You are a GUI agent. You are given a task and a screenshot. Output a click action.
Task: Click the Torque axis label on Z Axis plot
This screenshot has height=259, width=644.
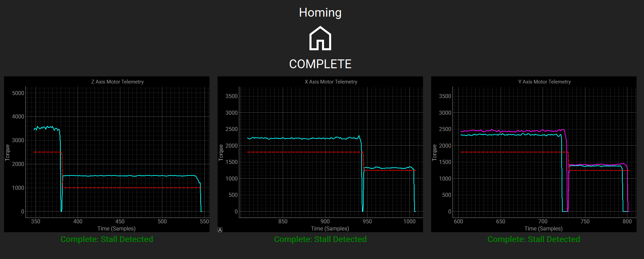tap(7, 152)
